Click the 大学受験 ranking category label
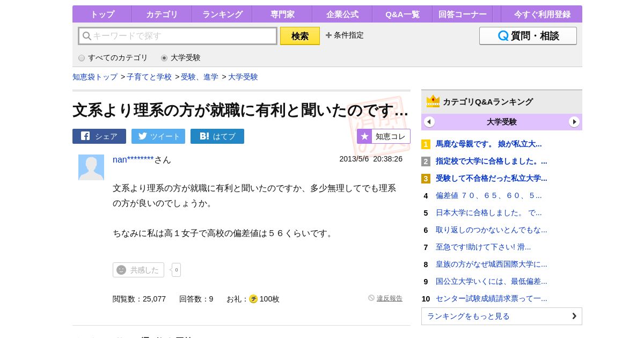Screen dimensions: 644x338 point(502,122)
